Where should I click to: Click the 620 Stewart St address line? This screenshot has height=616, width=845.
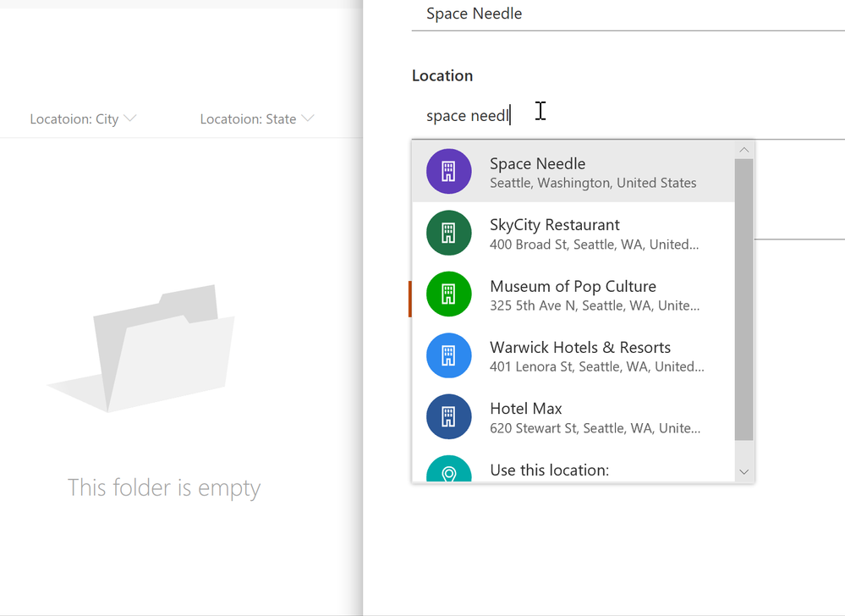pyautogui.click(x=595, y=428)
